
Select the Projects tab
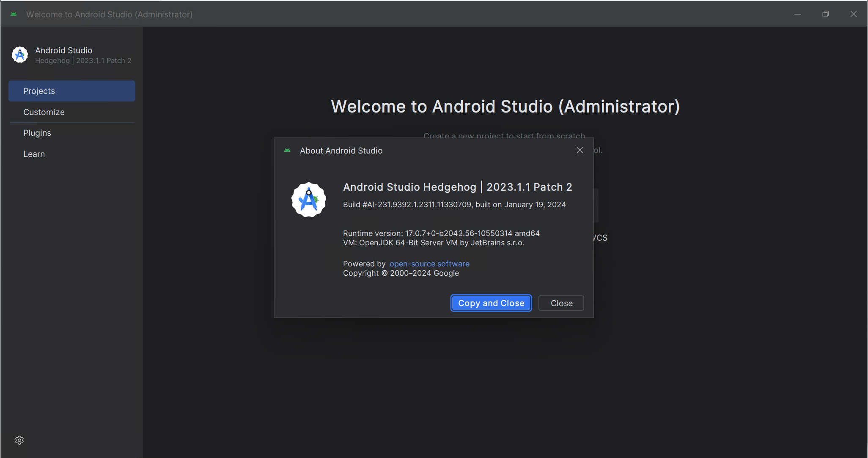[72, 91]
